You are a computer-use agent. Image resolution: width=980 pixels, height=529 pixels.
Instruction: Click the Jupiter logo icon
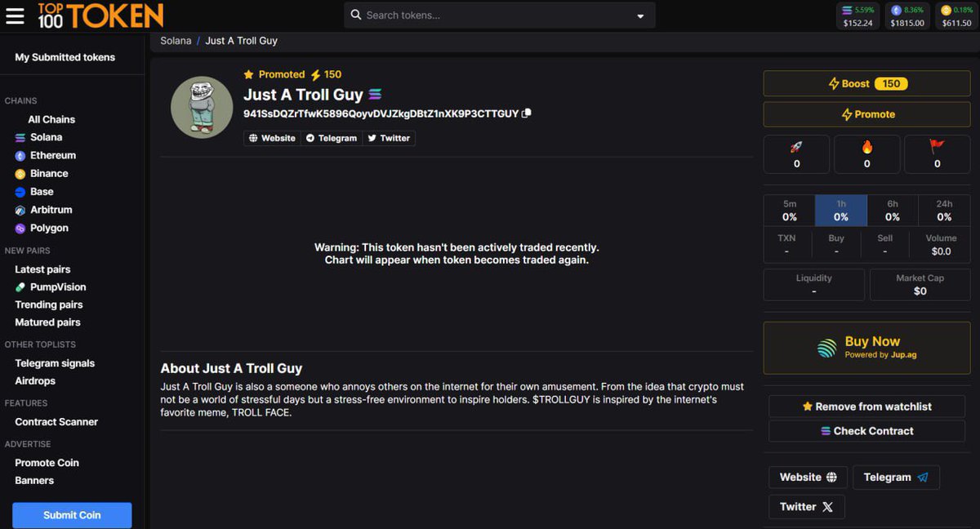827,348
